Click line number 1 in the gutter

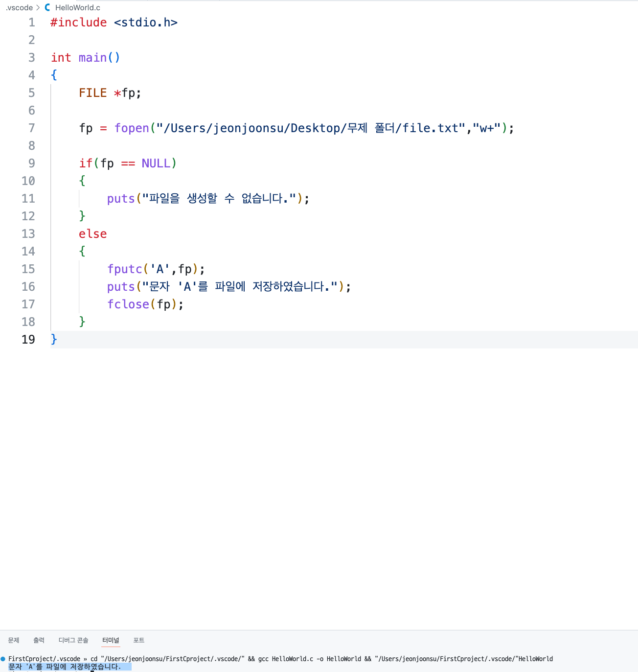(32, 23)
